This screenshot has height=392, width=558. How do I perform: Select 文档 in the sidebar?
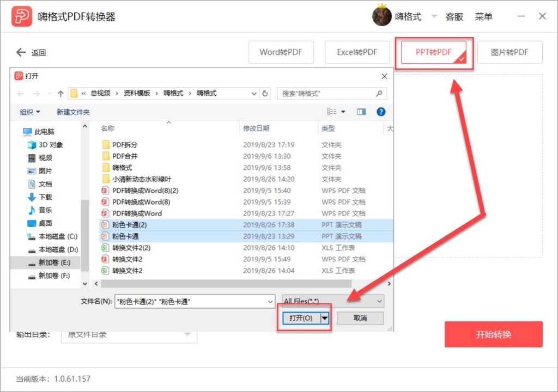click(40, 184)
